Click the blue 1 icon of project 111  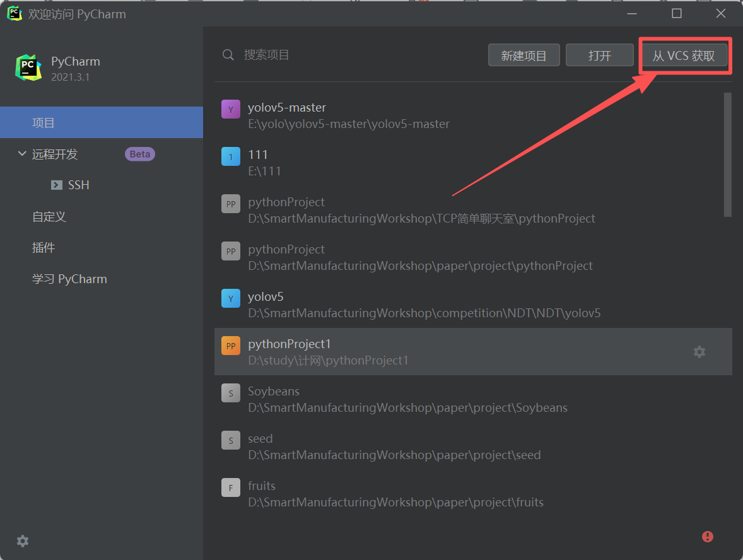(x=231, y=156)
